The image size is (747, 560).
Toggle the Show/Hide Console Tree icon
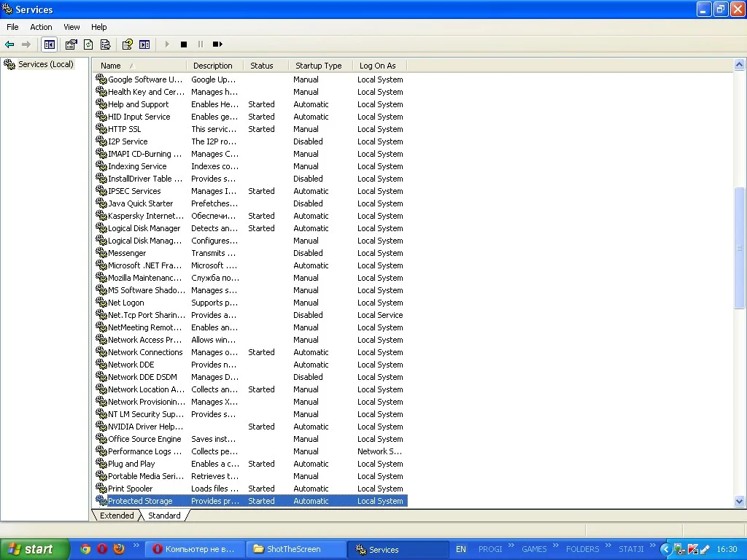coord(49,44)
